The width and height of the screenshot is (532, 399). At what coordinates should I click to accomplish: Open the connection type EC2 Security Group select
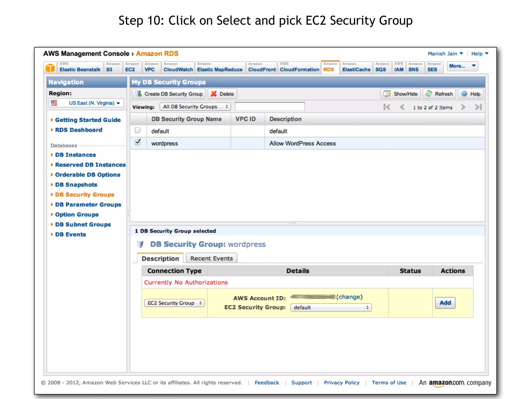tap(174, 303)
